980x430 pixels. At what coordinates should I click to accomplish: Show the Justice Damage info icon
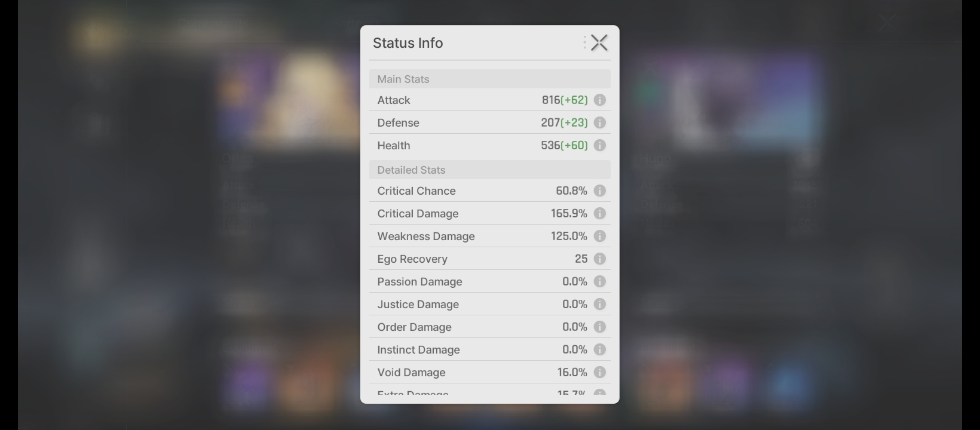599,305
